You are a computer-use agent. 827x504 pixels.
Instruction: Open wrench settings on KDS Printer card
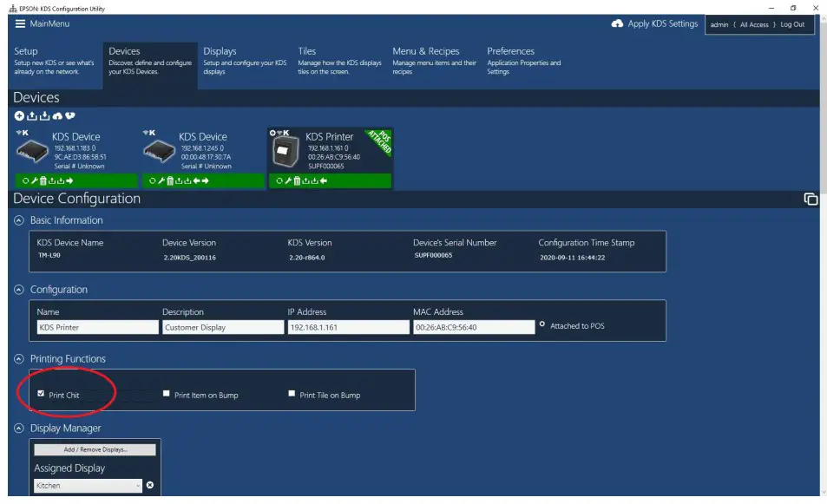(x=288, y=180)
